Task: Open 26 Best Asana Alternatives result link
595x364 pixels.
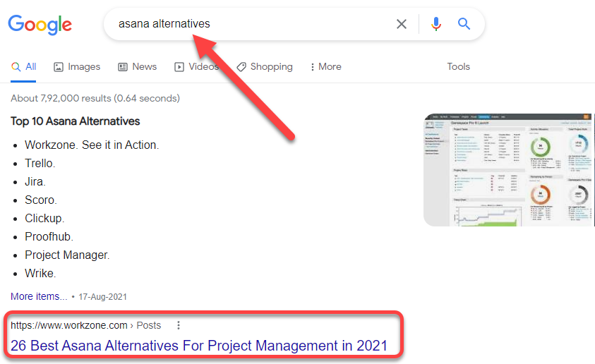Action: [199, 346]
